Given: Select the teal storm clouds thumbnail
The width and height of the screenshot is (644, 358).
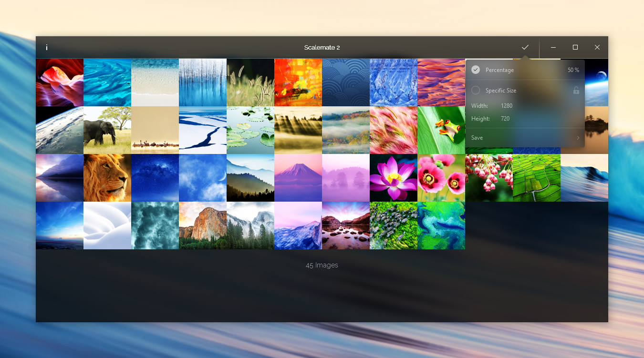Looking at the screenshot, I should [x=155, y=225].
